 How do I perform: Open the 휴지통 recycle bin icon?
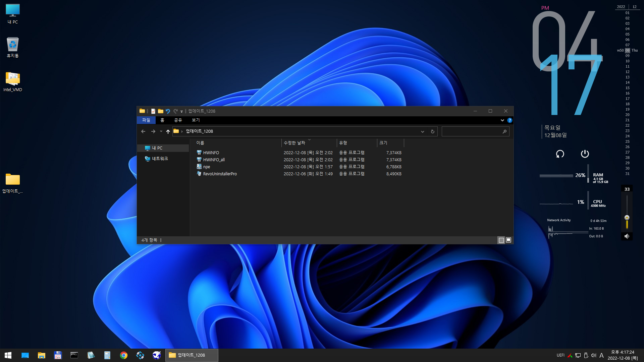pos(13,48)
